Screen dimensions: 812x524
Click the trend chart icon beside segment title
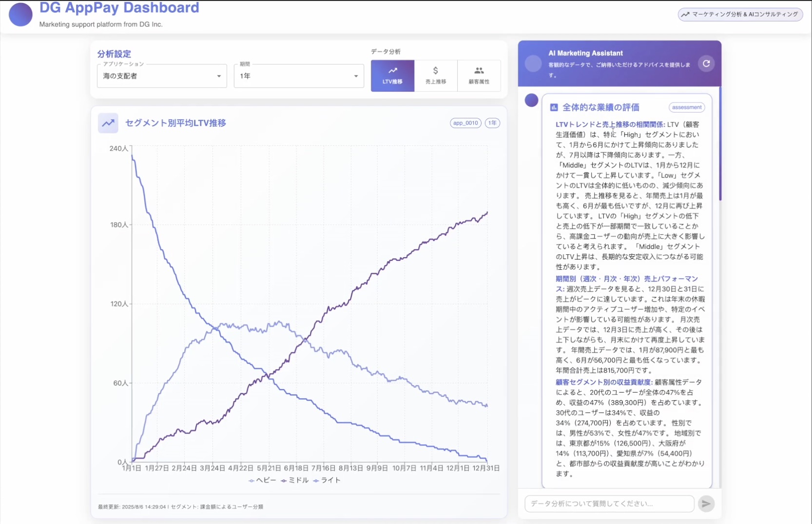(x=108, y=123)
